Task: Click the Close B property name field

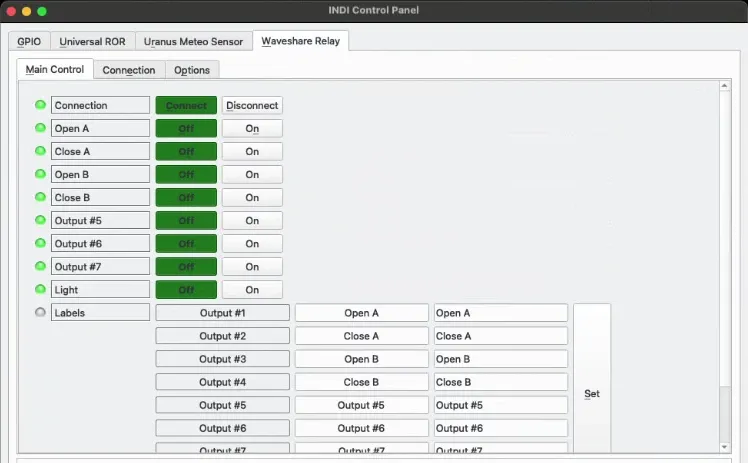Action: [x=100, y=197]
